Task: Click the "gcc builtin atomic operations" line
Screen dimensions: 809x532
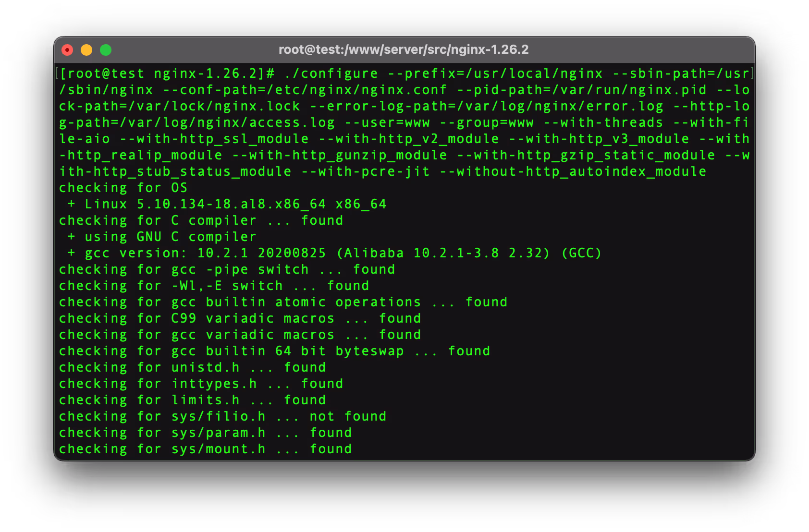Action: pyautogui.click(x=283, y=302)
